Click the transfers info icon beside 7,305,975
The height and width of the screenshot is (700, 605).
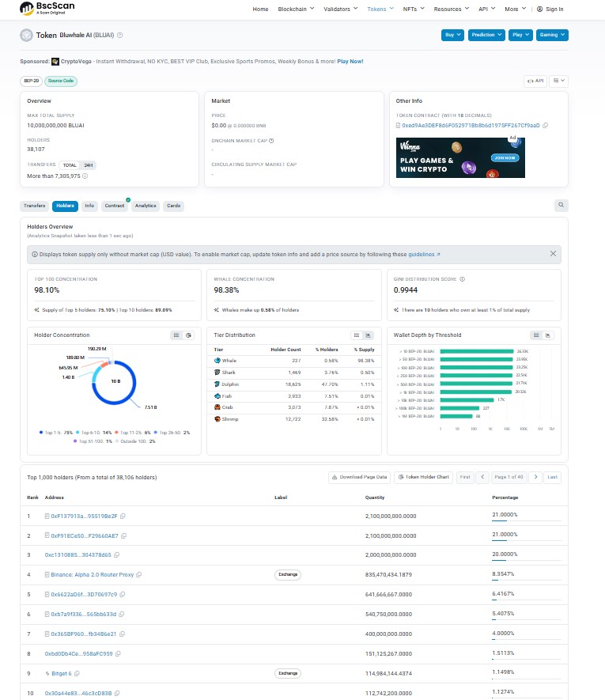click(85, 176)
